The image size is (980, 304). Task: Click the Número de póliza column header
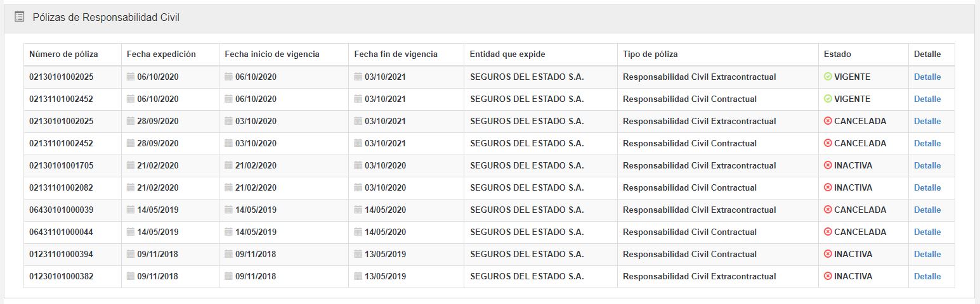(63, 54)
